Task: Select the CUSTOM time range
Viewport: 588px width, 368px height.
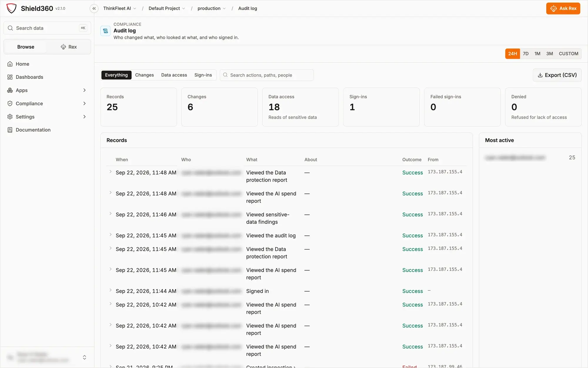Action: coord(569,54)
